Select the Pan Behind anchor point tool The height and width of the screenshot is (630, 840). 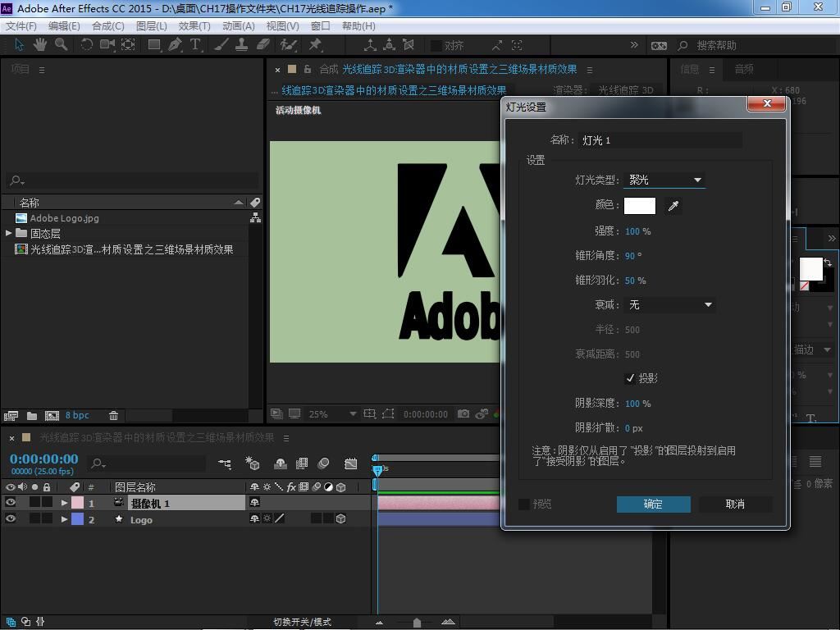(x=128, y=45)
